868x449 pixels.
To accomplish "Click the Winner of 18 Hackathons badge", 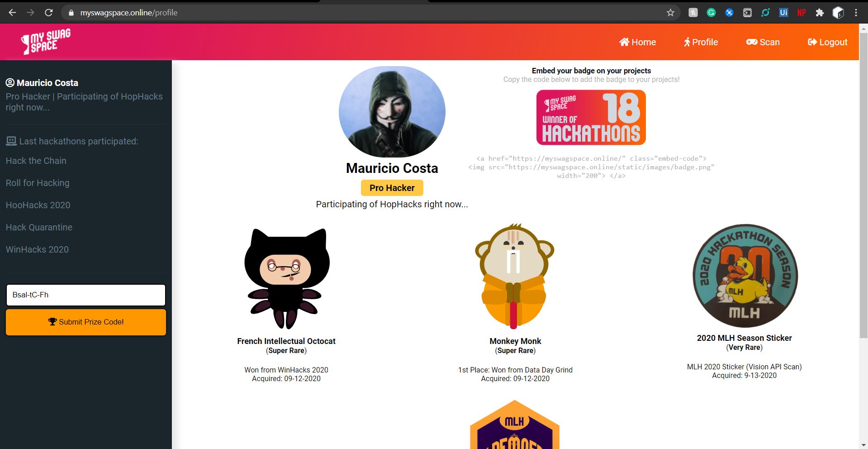I will coord(591,117).
